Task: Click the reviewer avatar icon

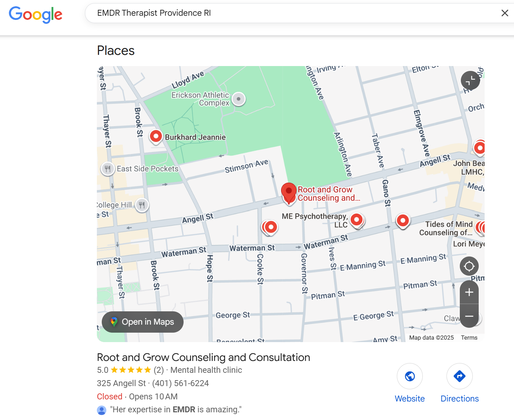Action: (x=101, y=410)
